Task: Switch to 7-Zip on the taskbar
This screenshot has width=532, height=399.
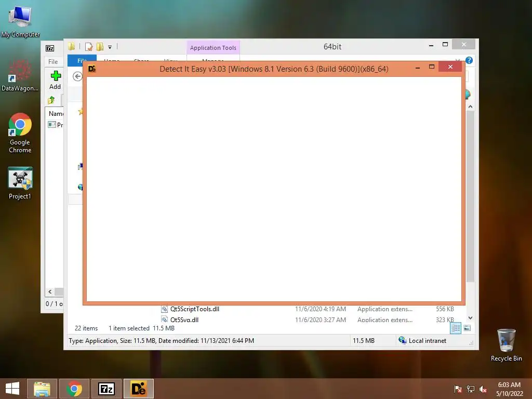Action: click(106, 389)
